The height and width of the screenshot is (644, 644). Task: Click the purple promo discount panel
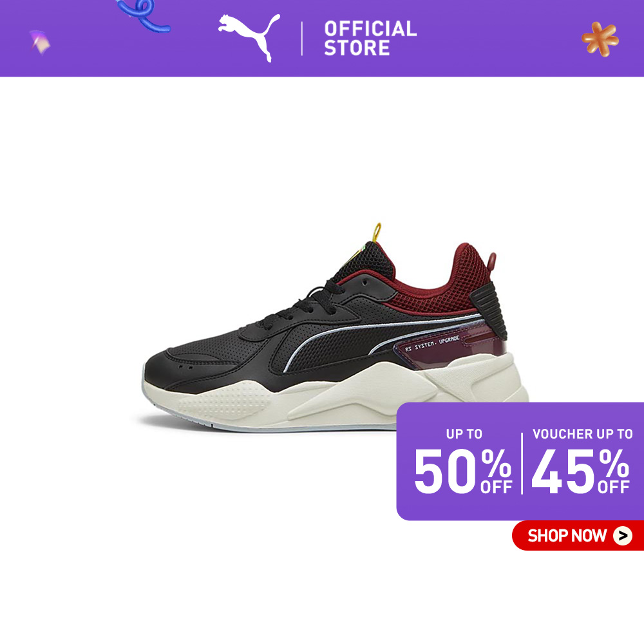tap(520, 461)
